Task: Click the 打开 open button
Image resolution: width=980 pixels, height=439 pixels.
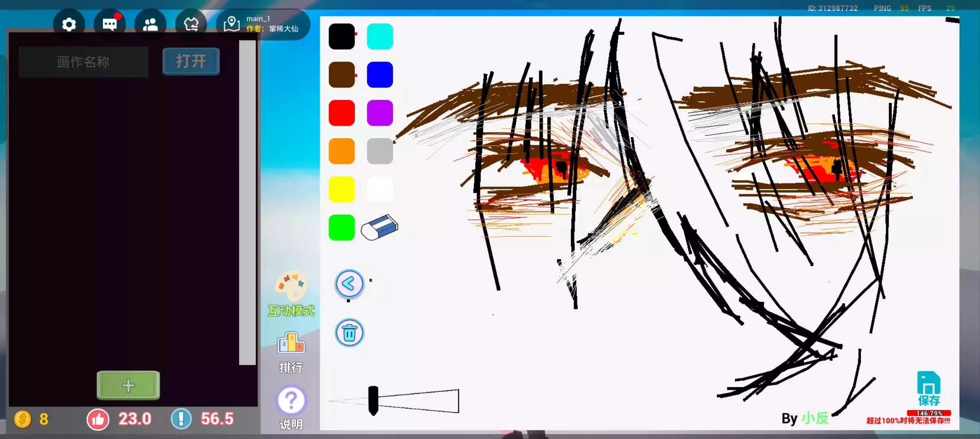Action: 191,62
